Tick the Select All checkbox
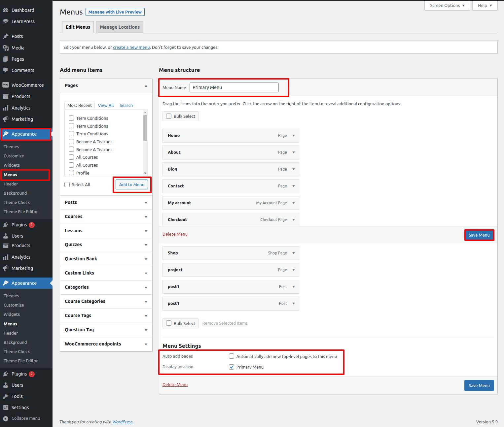504x427 pixels. click(x=67, y=184)
